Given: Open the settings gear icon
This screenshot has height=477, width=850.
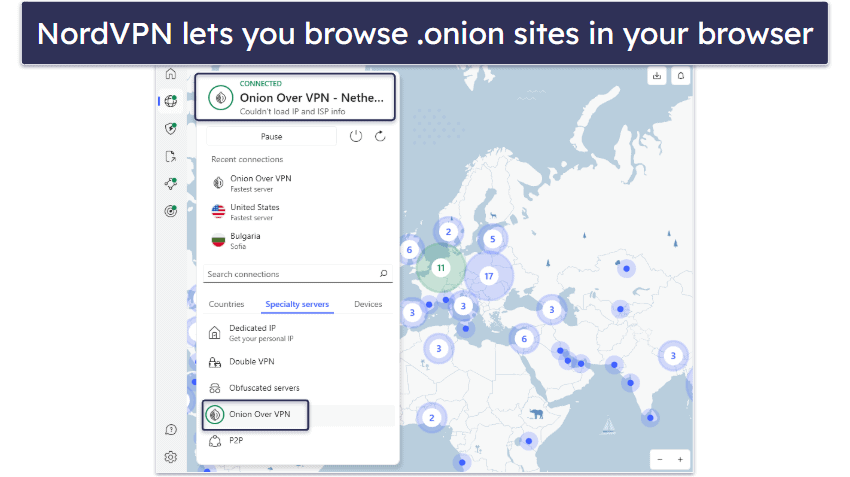Looking at the screenshot, I should point(171,457).
